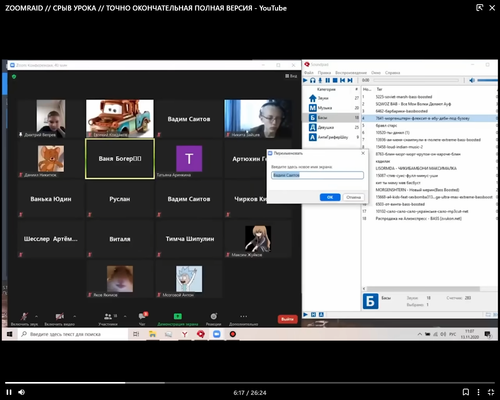Turn on video in Zoom toolbar
The width and height of the screenshot is (500, 400).
pos(59,318)
